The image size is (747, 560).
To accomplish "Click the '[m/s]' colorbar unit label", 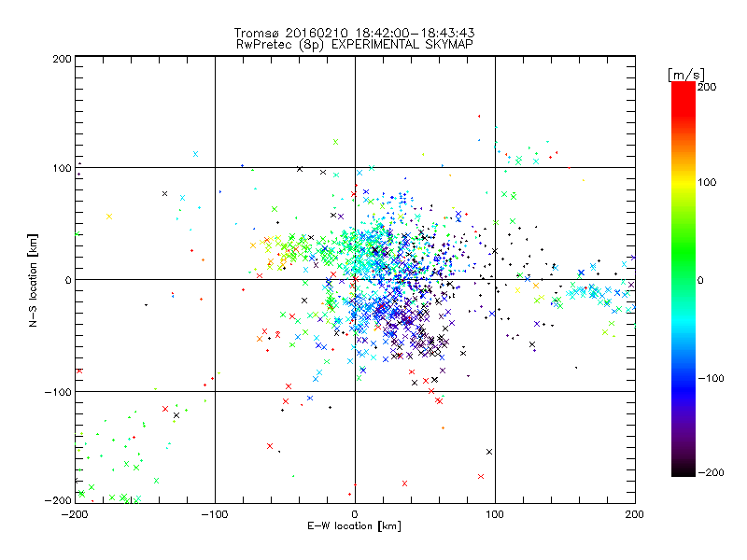I will click(685, 75).
